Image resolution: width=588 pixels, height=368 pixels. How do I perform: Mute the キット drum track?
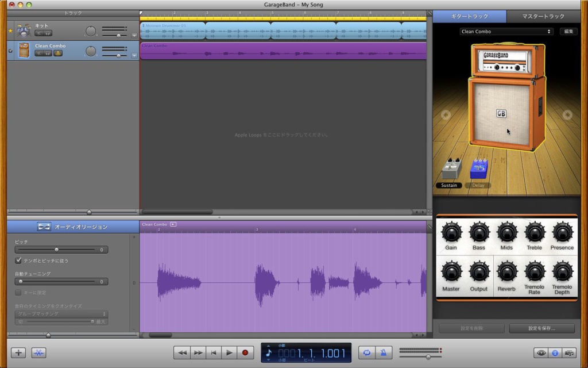[x=39, y=33]
